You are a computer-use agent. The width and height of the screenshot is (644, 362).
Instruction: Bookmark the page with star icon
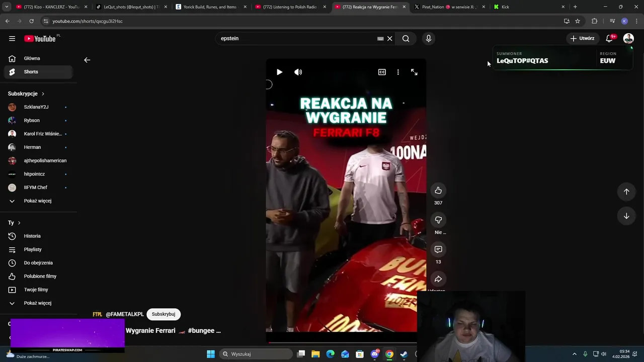[x=578, y=21]
